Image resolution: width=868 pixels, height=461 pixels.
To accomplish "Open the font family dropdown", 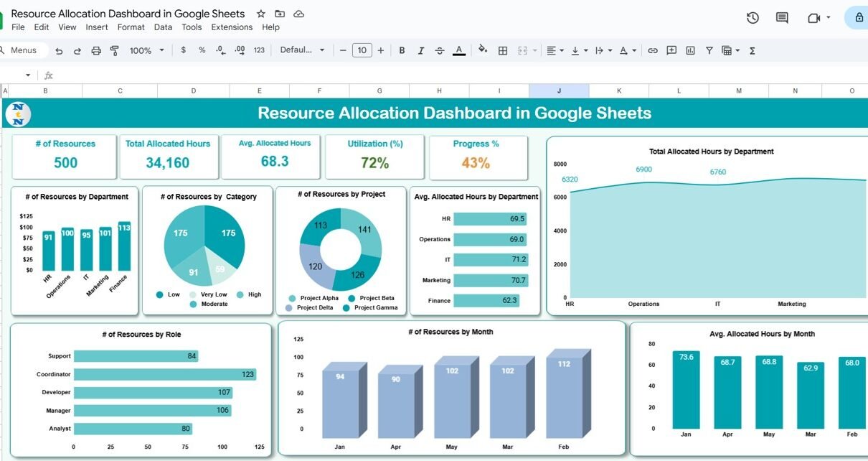I will pos(302,50).
